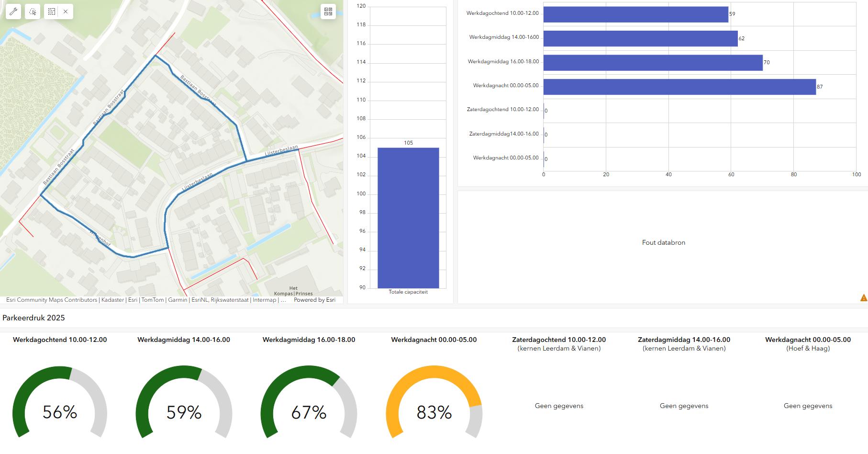Click the 67% Werkdagmiddag 16.00-18.00 gauge
868x454 pixels.
309,412
